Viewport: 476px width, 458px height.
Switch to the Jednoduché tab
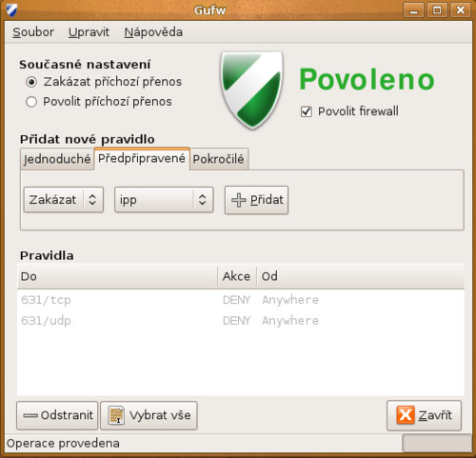pos(57,159)
